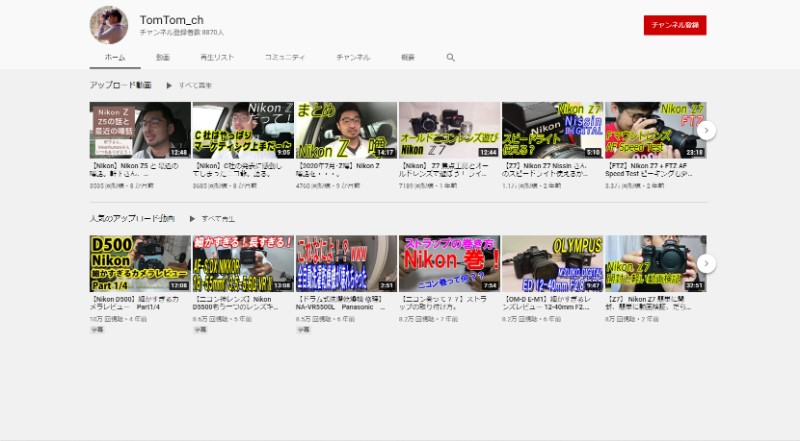Open the 【ニコン巻って？？】strap video title
800x441 pixels.
tap(443, 303)
